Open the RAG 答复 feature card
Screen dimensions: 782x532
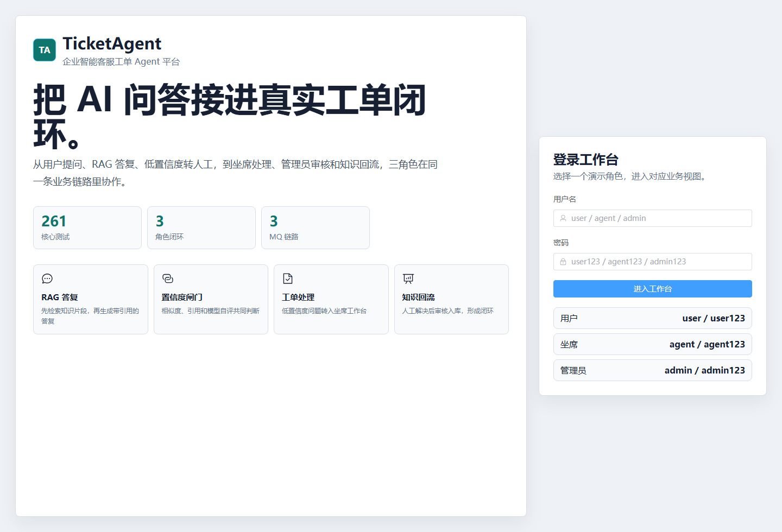point(91,299)
